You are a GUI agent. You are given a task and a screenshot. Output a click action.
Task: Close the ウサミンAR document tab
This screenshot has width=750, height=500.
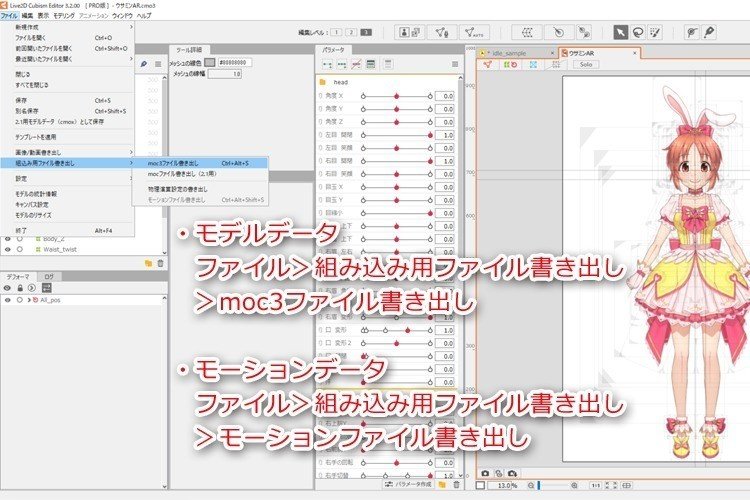tap(635, 53)
